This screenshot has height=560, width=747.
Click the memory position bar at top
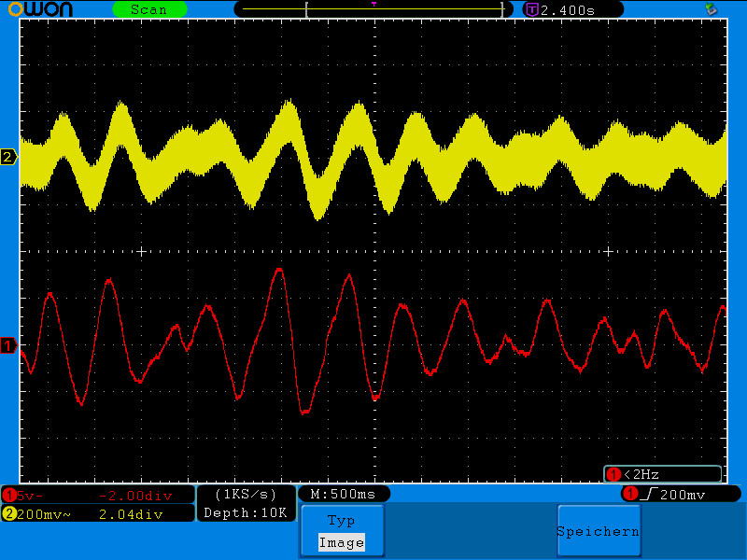tap(373, 10)
